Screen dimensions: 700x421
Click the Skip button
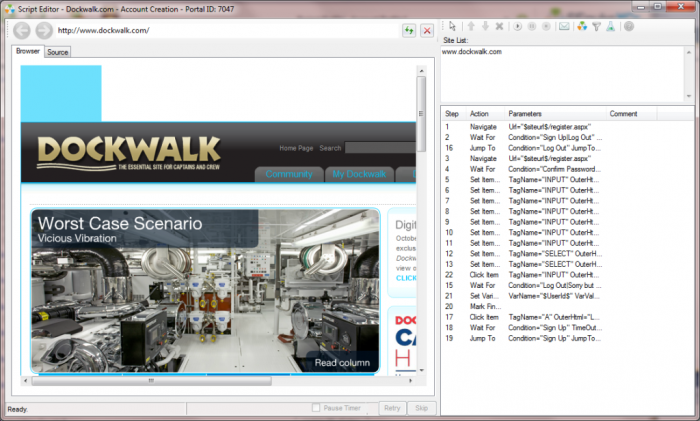[421, 408]
